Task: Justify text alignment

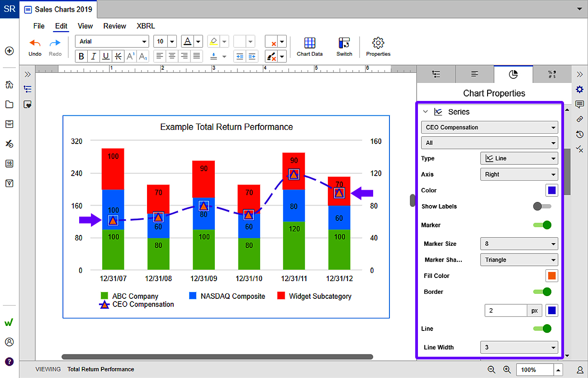Action: [x=196, y=56]
